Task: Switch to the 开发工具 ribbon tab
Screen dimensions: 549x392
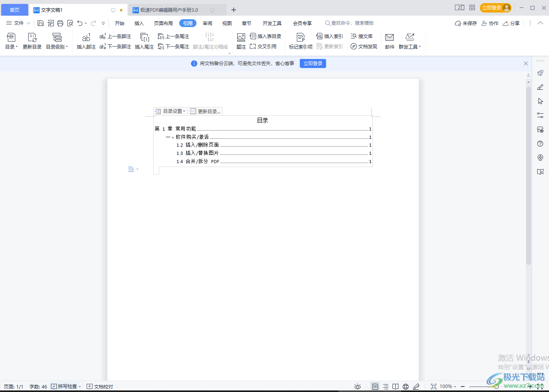Action: (x=272, y=23)
